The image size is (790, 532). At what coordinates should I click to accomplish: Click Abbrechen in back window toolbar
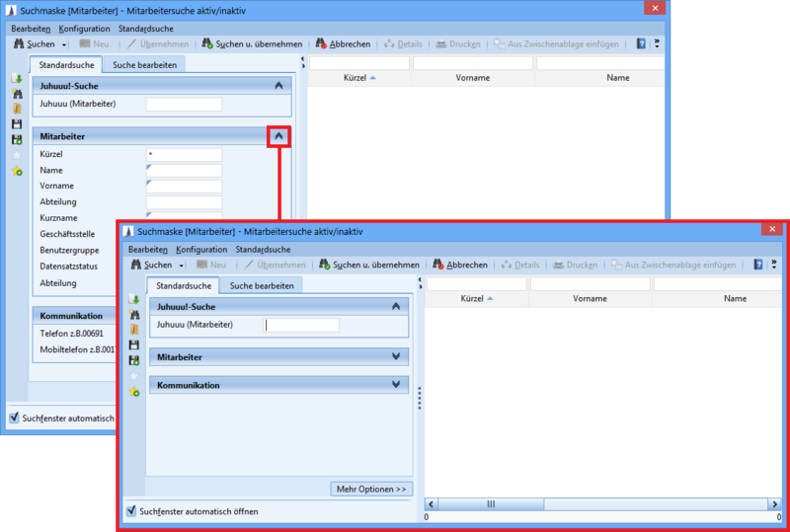pyautogui.click(x=343, y=43)
